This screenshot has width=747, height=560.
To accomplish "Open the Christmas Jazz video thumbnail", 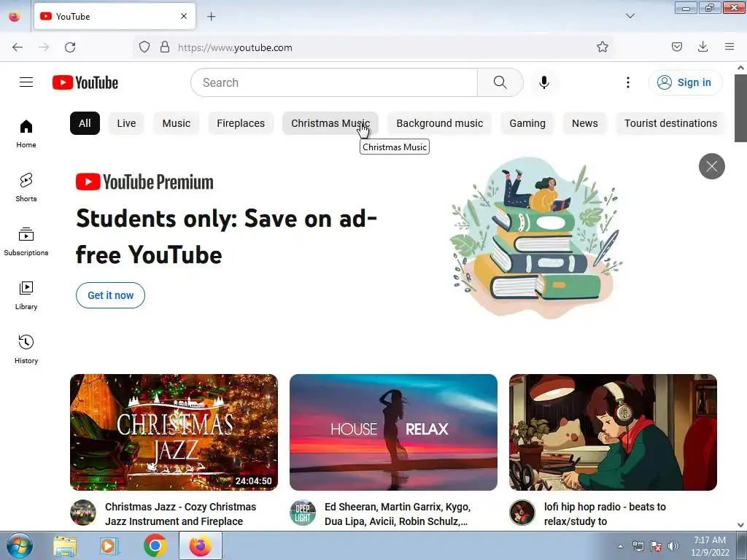I will (x=174, y=432).
